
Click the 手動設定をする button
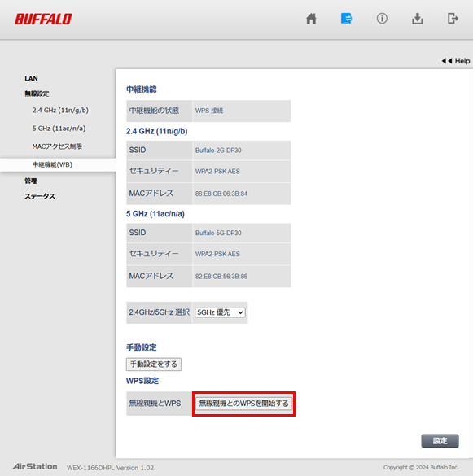pyautogui.click(x=154, y=365)
